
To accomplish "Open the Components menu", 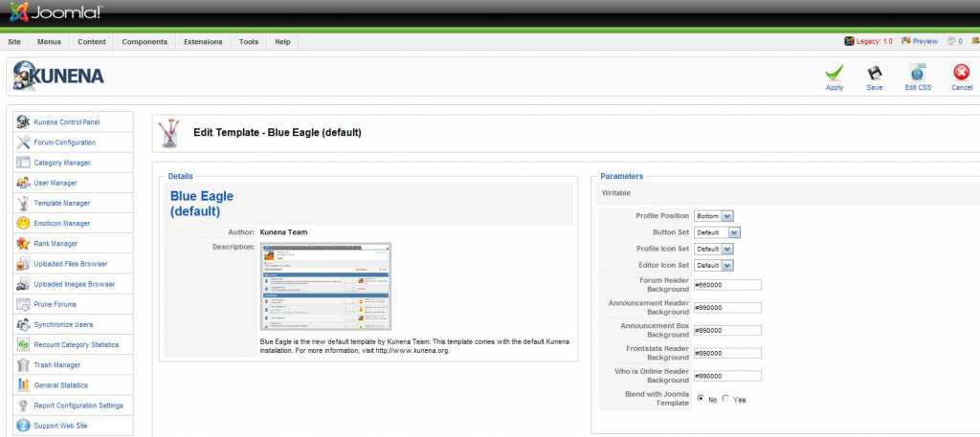I will click(x=145, y=42).
